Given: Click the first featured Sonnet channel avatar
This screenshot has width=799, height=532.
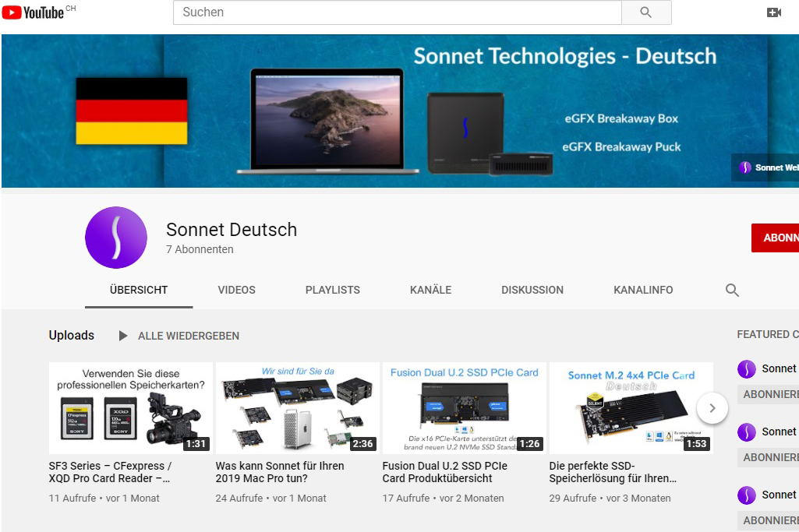Looking at the screenshot, I should (747, 368).
